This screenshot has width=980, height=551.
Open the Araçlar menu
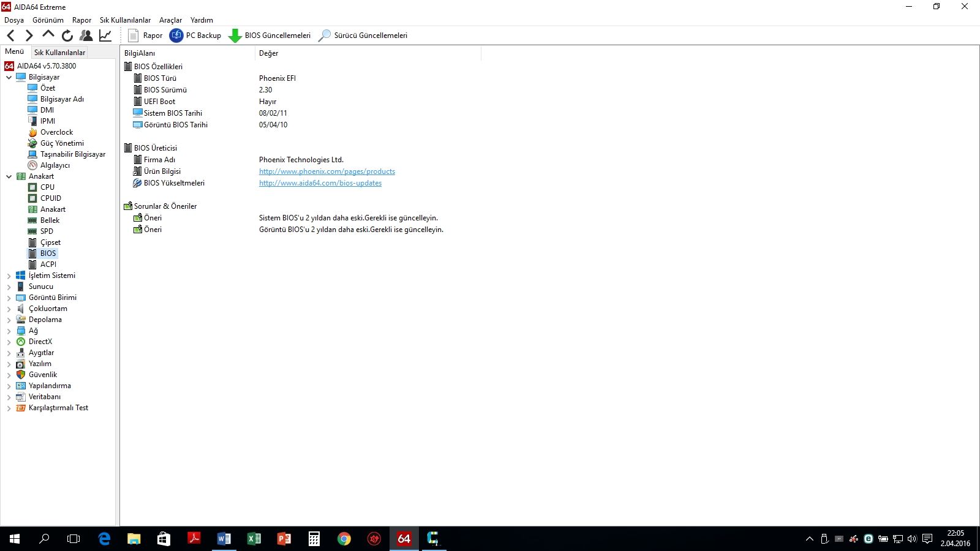(x=171, y=20)
